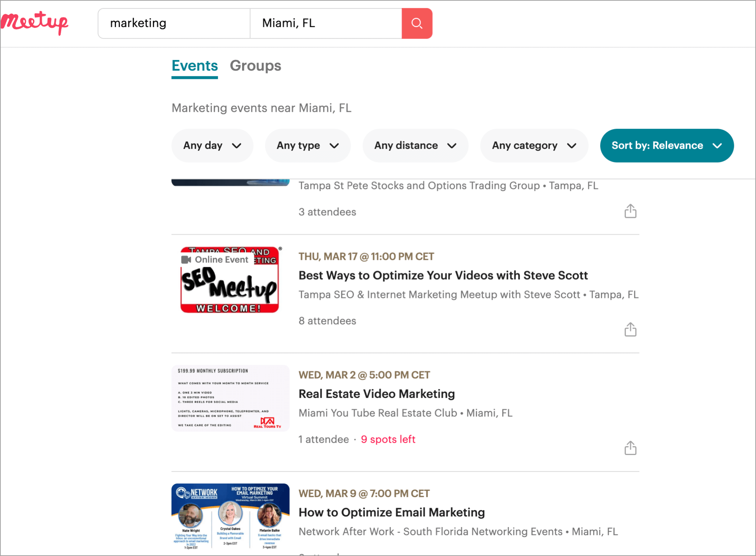The height and width of the screenshot is (556, 756).
Task: Change the Sort by Relevance option
Action: point(666,145)
